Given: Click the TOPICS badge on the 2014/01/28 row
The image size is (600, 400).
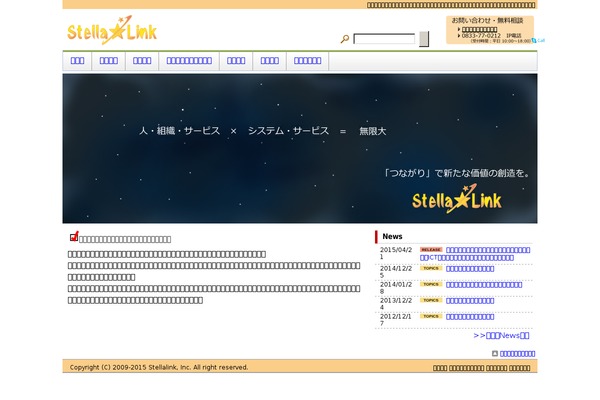Looking at the screenshot, I should coord(431,284).
